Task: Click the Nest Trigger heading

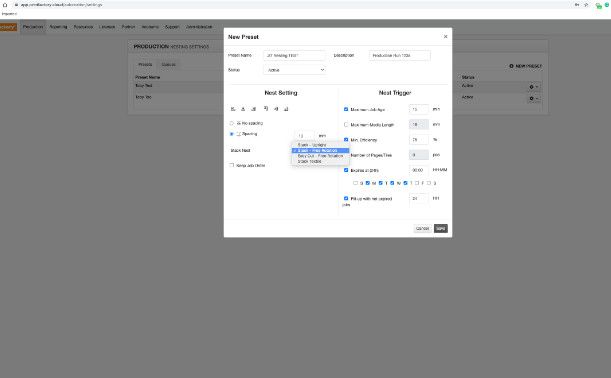Action: [395, 93]
